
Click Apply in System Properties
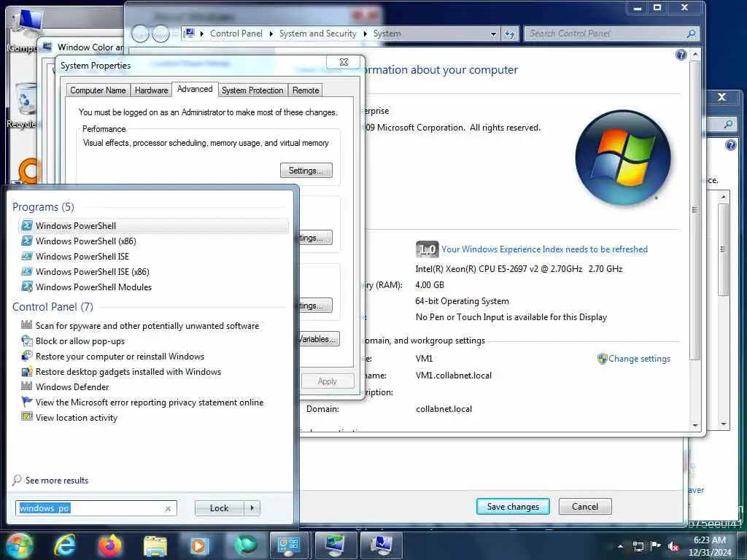click(x=328, y=381)
